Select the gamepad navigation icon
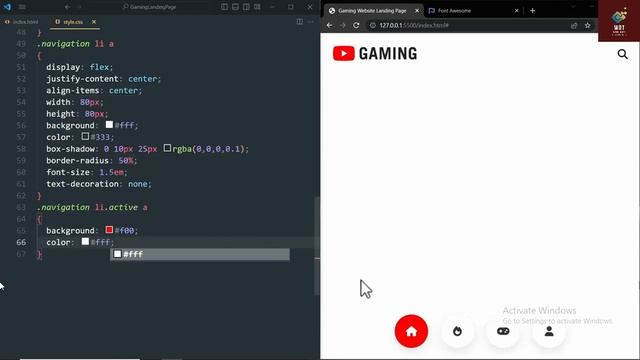The image size is (640, 360). tap(503, 331)
